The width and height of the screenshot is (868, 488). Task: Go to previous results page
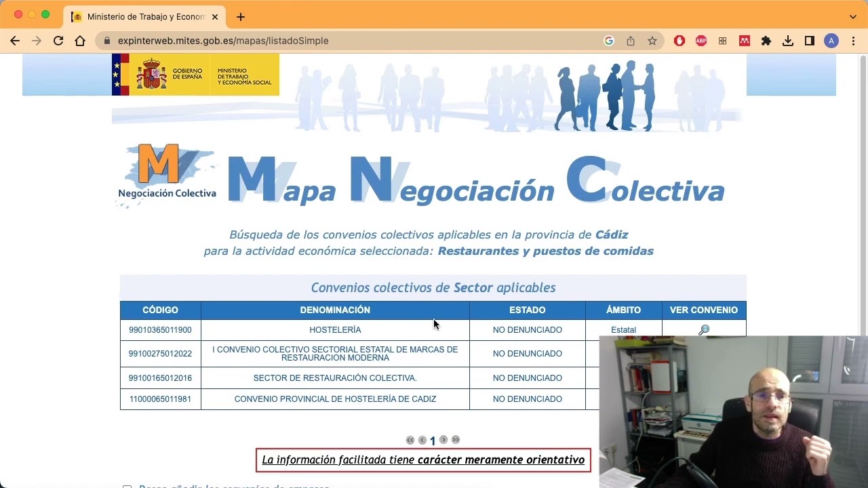422,440
